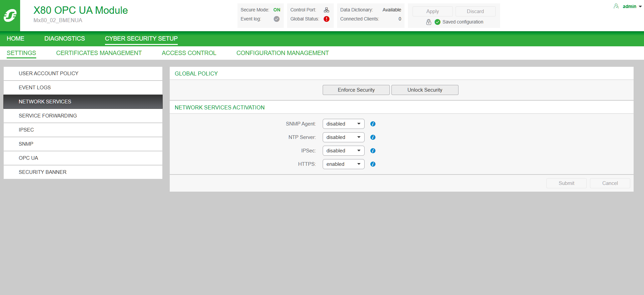Click the Secure Mode ON value
The height and width of the screenshot is (295, 644).
pyautogui.click(x=277, y=10)
